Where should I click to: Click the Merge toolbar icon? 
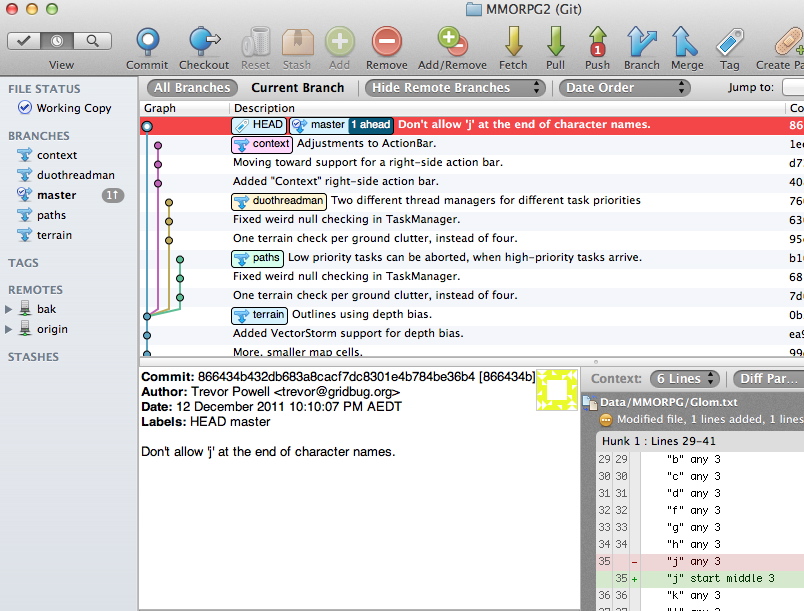point(685,42)
